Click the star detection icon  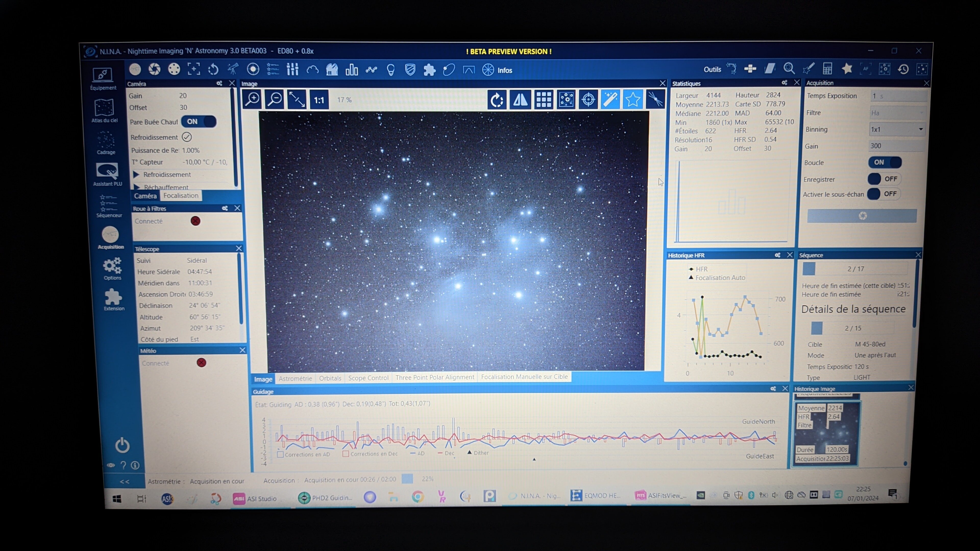(x=633, y=100)
